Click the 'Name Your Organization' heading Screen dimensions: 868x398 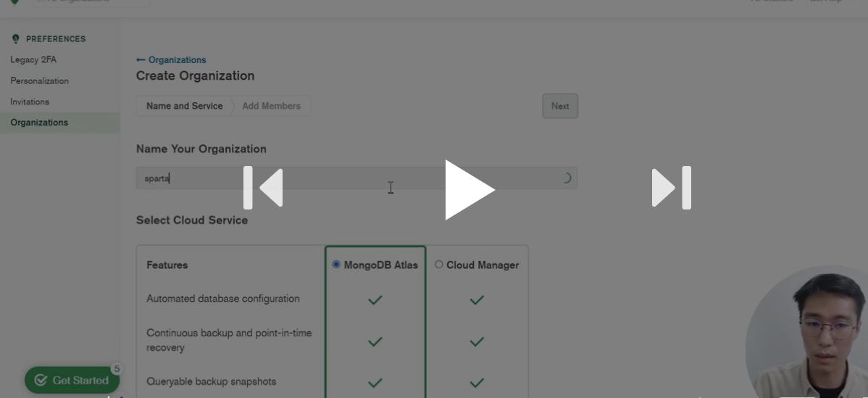tap(201, 149)
